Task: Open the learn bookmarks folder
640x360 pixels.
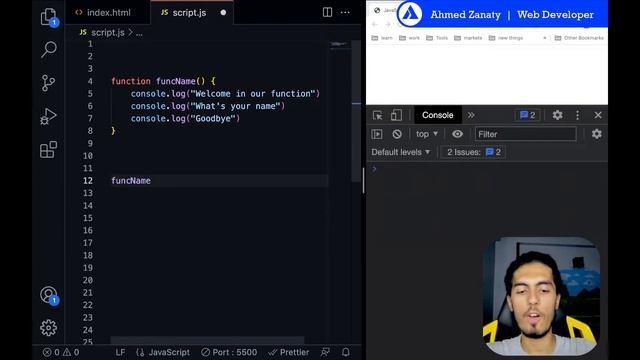Action: pos(382,38)
